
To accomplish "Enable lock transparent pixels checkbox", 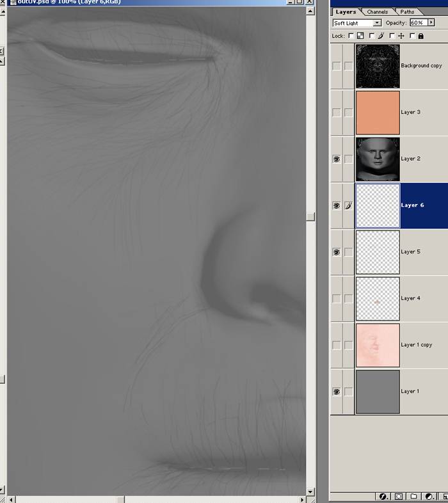I will (x=351, y=36).
